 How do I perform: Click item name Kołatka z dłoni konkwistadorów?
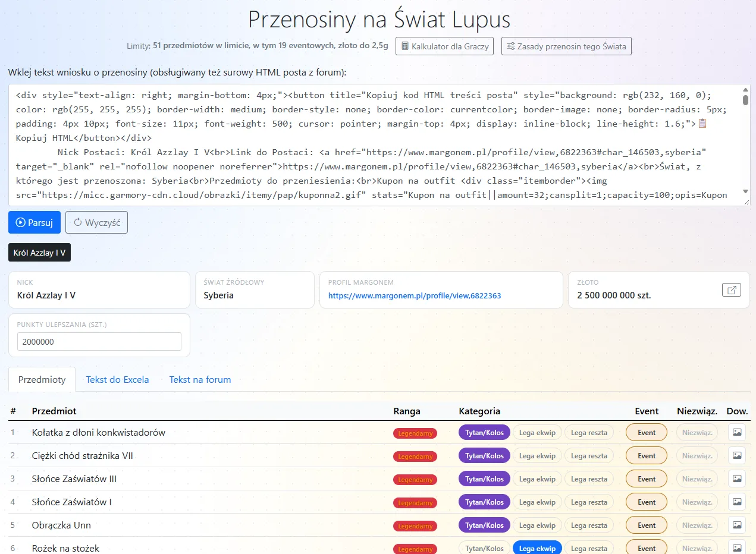(99, 432)
